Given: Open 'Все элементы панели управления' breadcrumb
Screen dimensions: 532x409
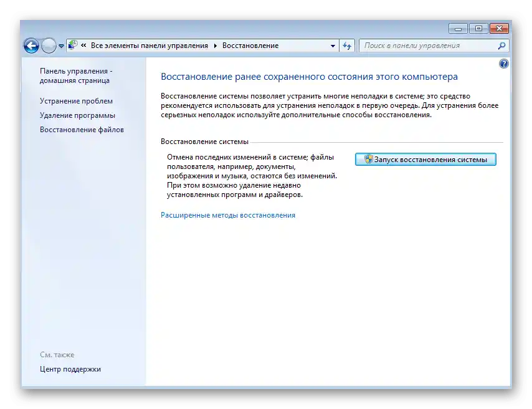Looking at the screenshot, I should [150, 46].
